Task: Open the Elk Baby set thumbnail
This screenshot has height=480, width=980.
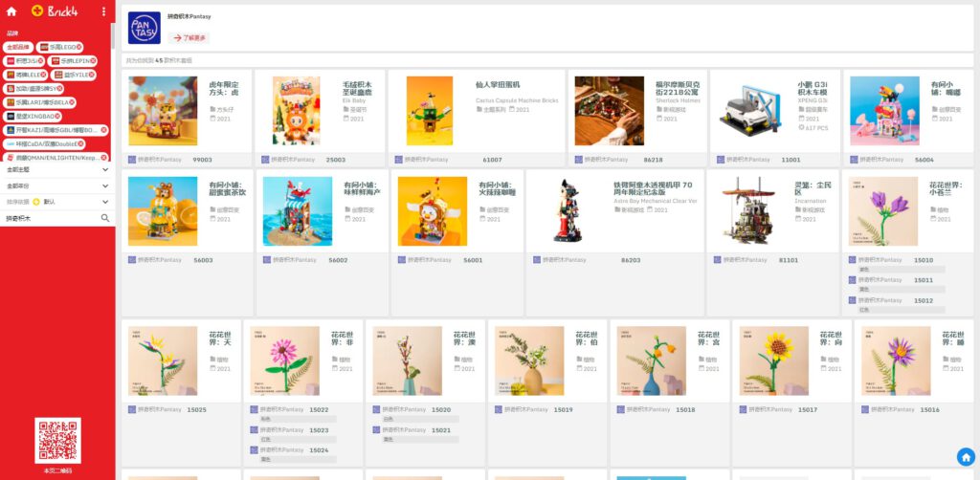Action: 297,111
